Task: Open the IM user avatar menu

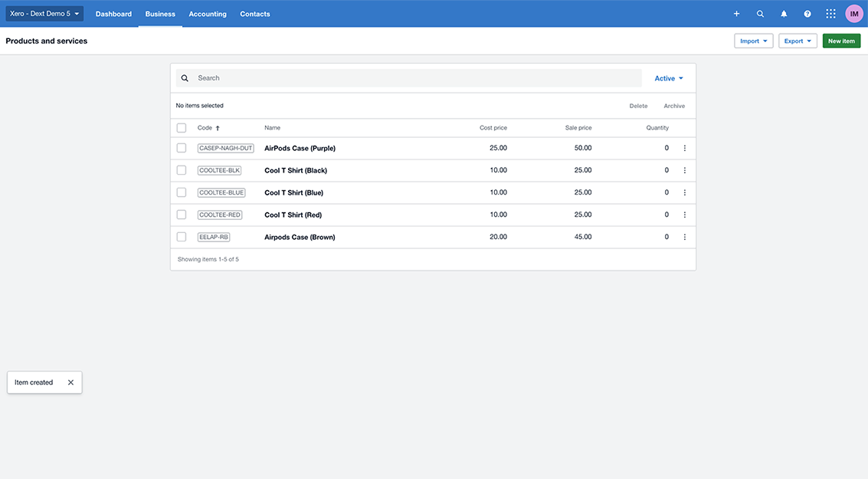Action: 853,14
